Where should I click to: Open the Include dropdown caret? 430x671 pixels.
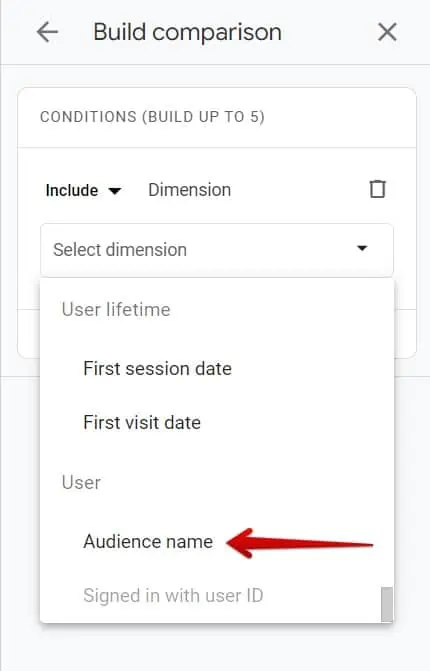point(115,190)
